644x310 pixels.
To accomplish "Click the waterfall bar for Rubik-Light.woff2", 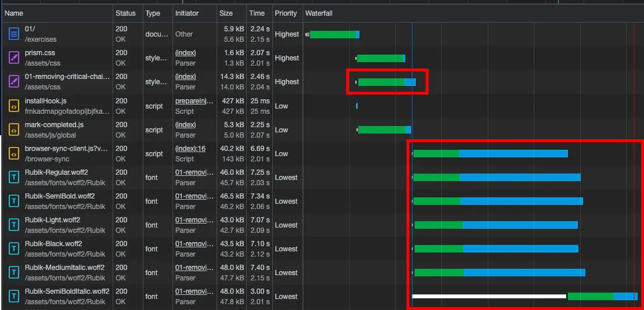I will (x=495, y=225).
